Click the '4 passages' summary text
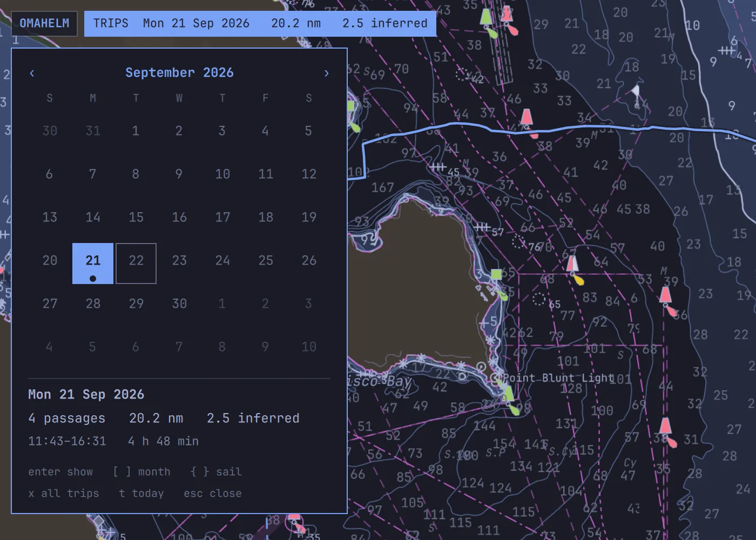Screen dimensions: 756x540 pyautogui.click(x=67, y=418)
